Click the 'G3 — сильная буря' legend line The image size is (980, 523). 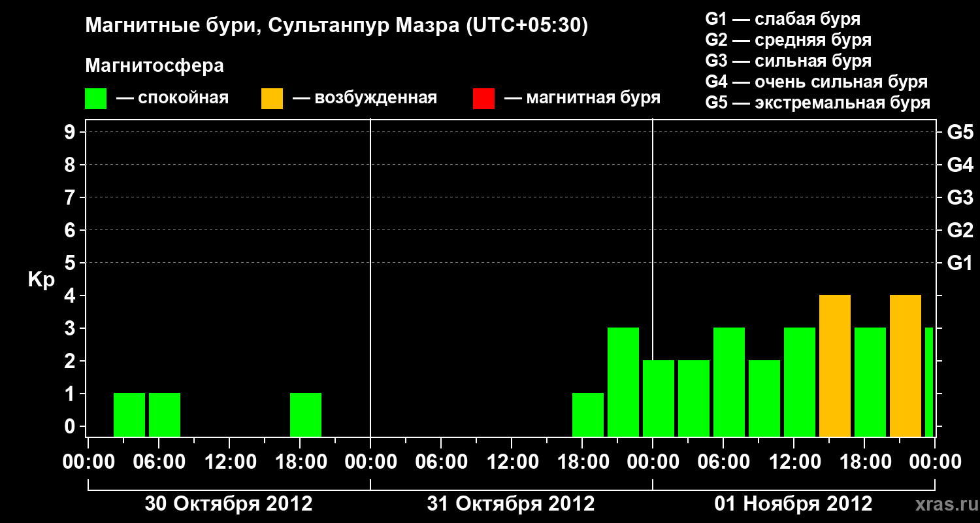point(788,61)
